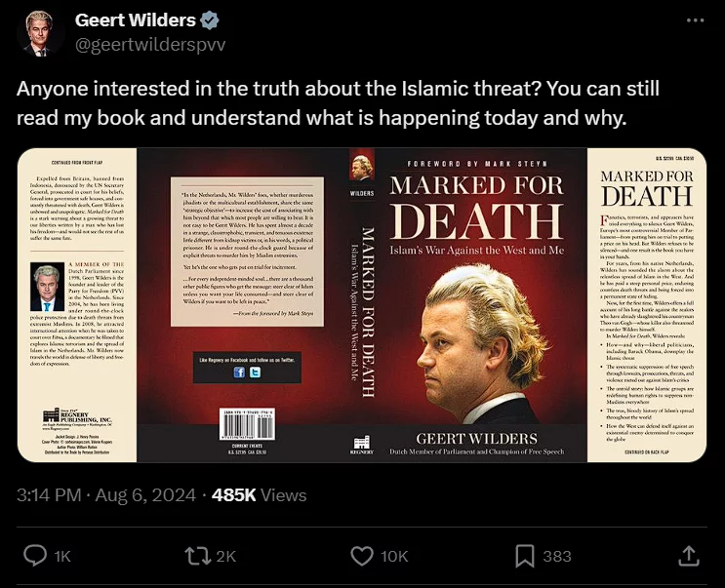The image size is (725, 588).
Task: Click the blue verified badge
Action: 210,20
